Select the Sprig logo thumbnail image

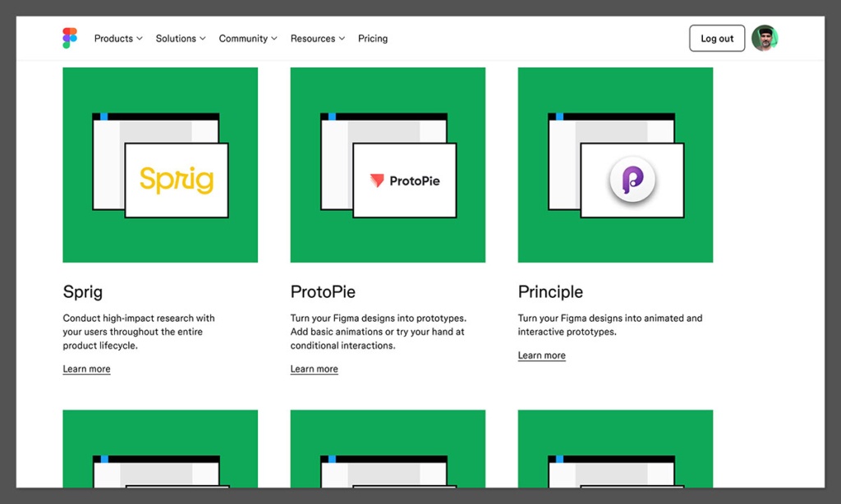(x=177, y=181)
